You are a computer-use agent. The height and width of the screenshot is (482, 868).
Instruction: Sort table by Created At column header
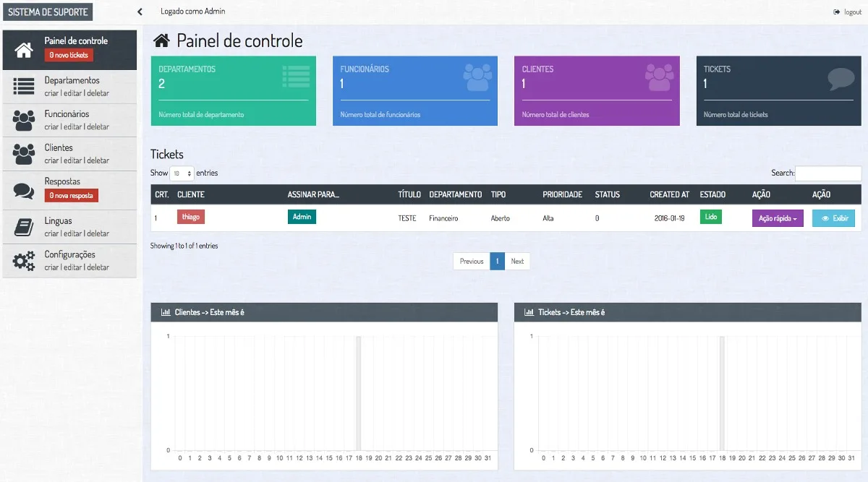click(x=669, y=194)
